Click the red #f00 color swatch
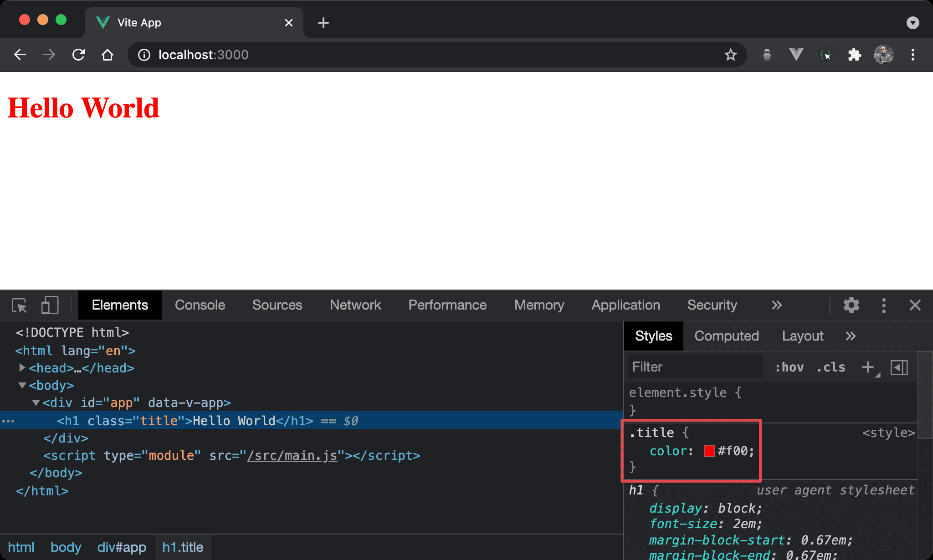The height and width of the screenshot is (560, 933). [709, 451]
